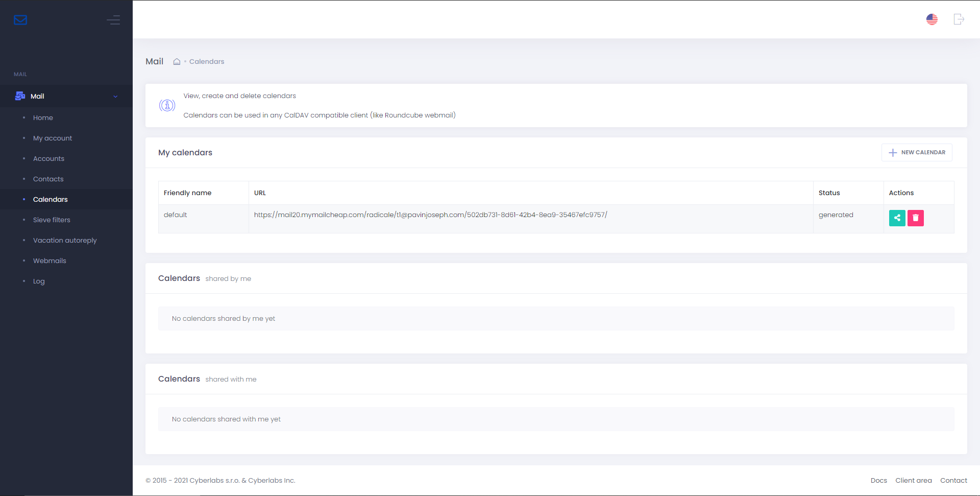Open the US flag language selector
Screen dimensions: 980x496
pyautogui.click(x=932, y=19)
